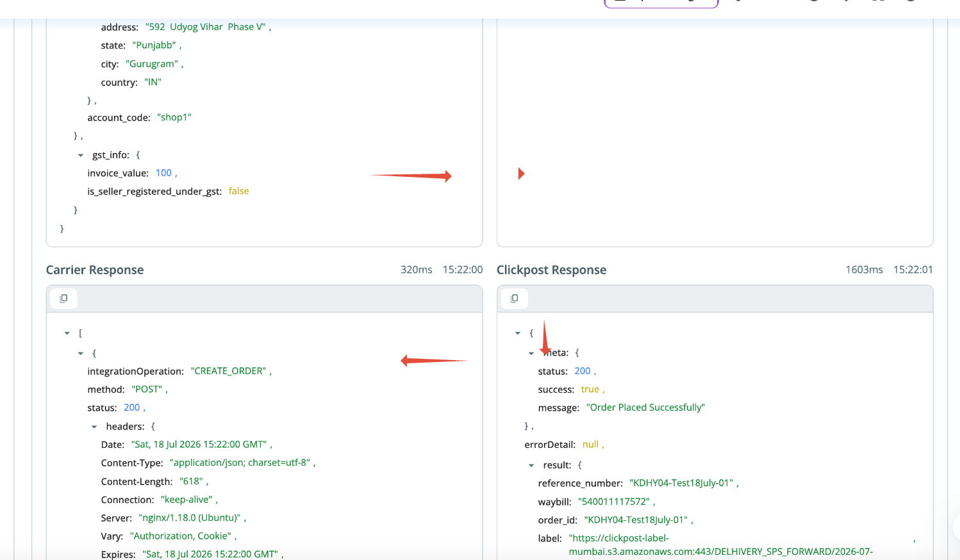Select the city value "Gurugram"

point(152,64)
